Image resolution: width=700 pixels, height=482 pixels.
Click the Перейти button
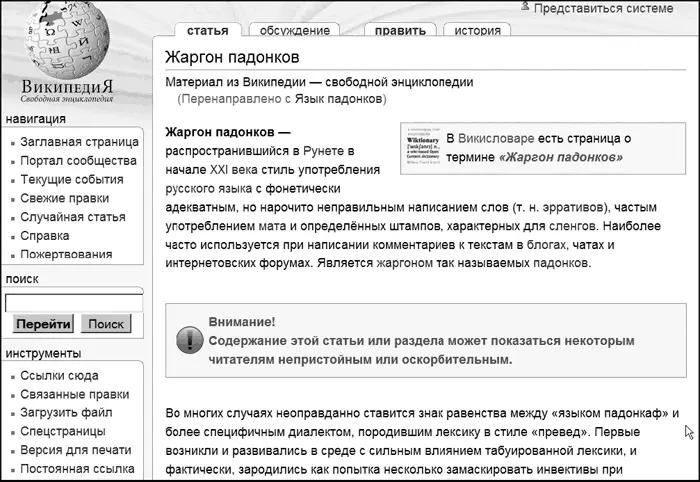[x=43, y=324]
